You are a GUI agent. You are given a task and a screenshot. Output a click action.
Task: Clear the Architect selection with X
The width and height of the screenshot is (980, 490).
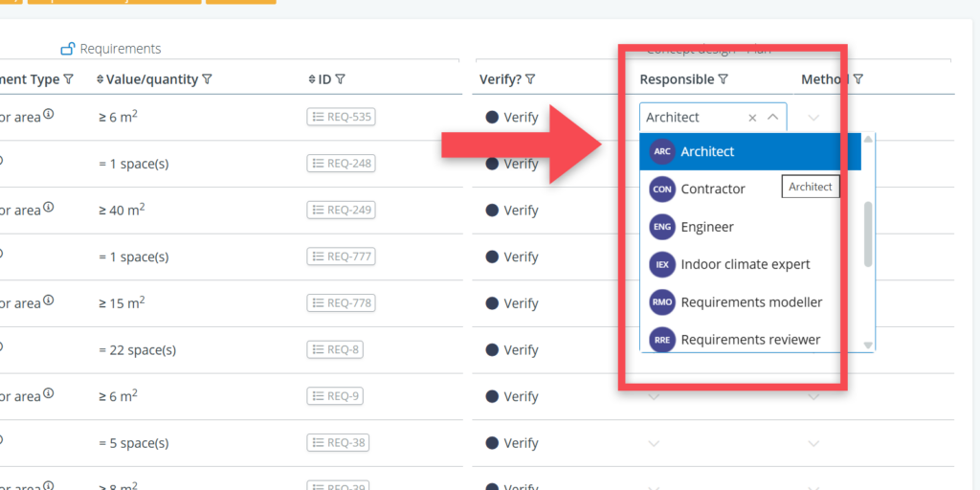coord(752,118)
